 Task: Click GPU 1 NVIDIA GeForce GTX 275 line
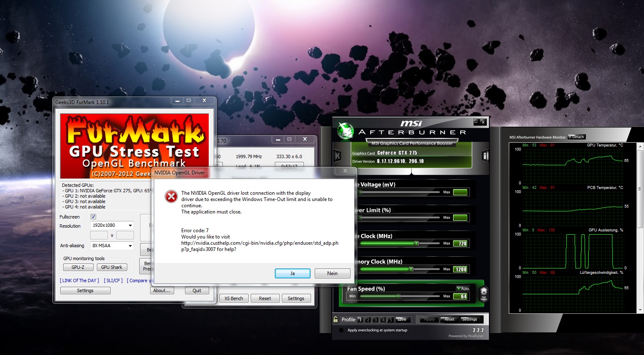tap(107, 191)
